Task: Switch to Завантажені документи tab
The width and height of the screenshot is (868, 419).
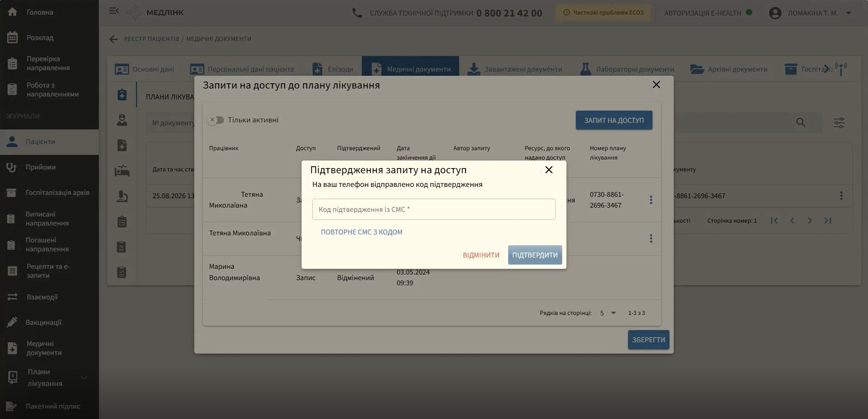Action: point(515,69)
